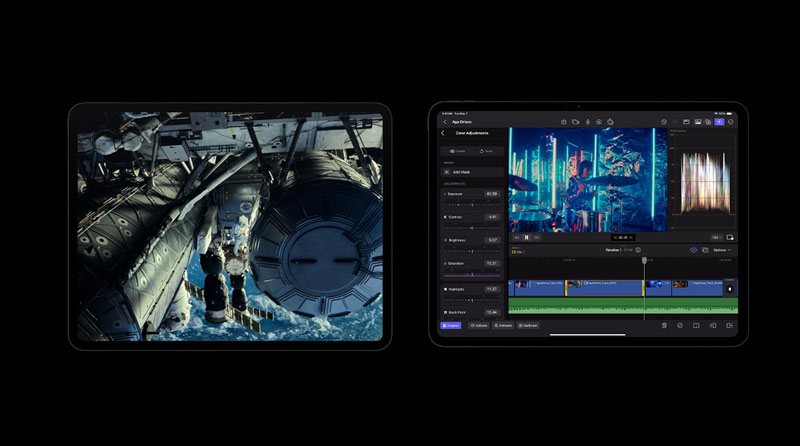Open the viewer zoom percentage dropdown
Screen dimensions: 800x446
click(x=716, y=237)
